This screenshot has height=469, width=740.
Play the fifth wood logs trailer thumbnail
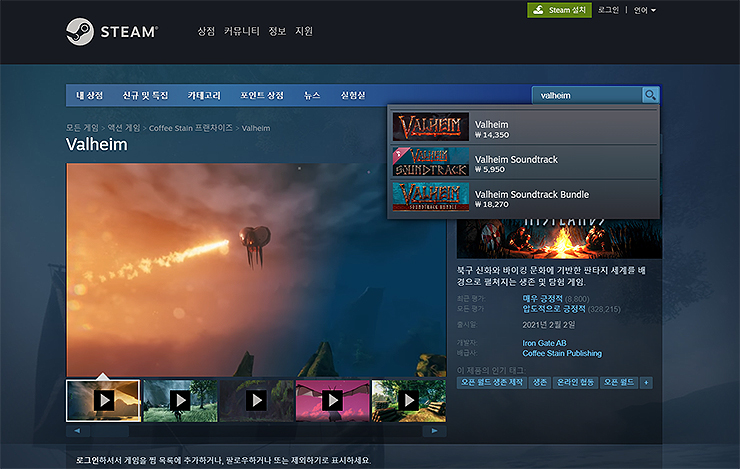[x=409, y=401]
